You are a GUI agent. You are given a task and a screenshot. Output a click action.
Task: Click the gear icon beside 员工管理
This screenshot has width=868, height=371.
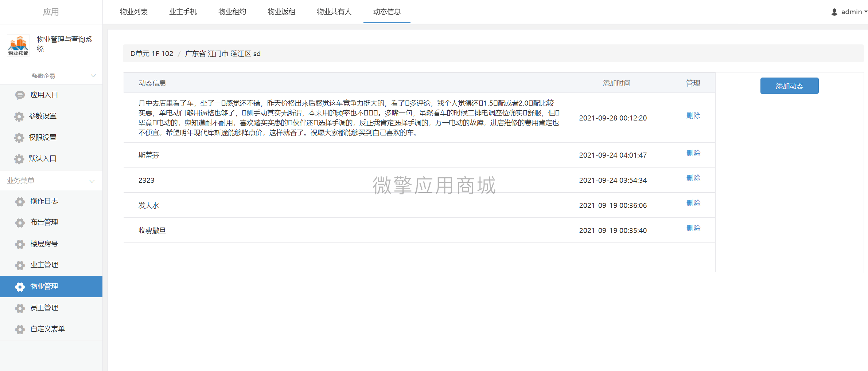(x=20, y=308)
